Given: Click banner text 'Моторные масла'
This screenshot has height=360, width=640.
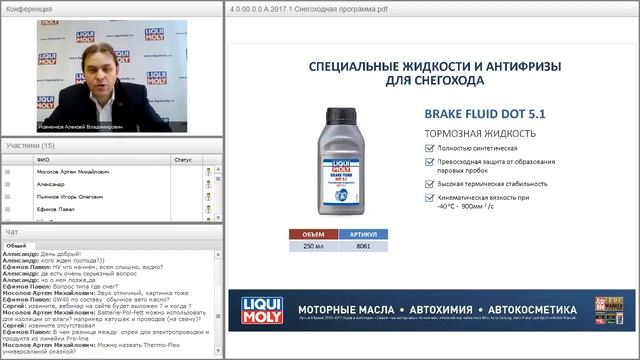Looking at the screenshot, I should pos(347,310).
